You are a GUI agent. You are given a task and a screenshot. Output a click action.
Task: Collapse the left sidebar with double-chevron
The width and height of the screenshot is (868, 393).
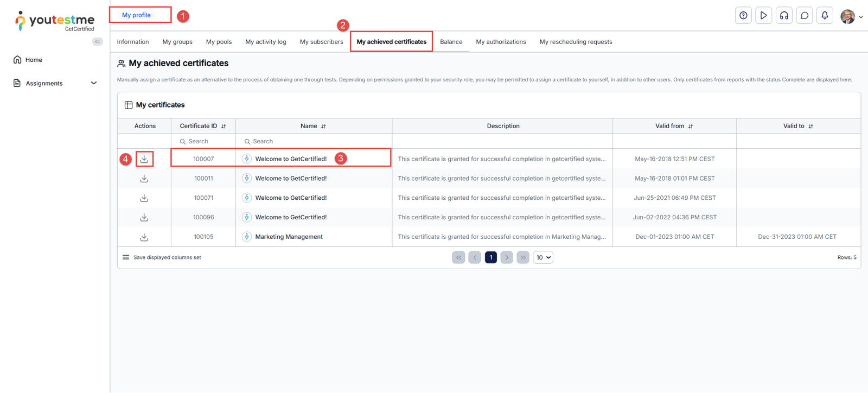[98, 42]
